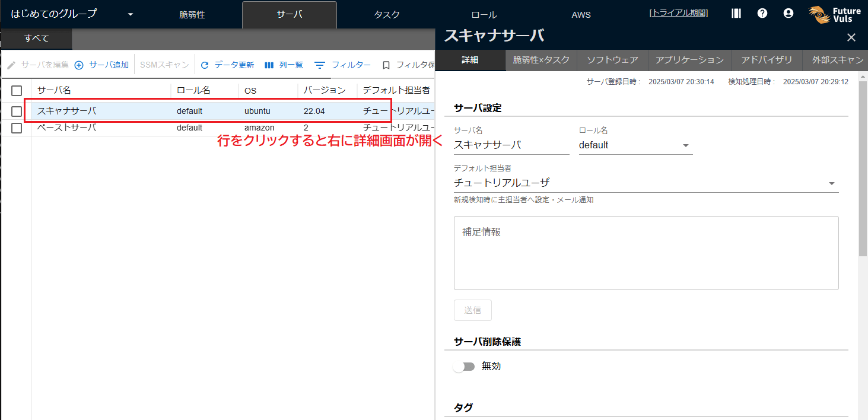
Task: Open the 列一覧 columns icon
Action: point(269,65)
